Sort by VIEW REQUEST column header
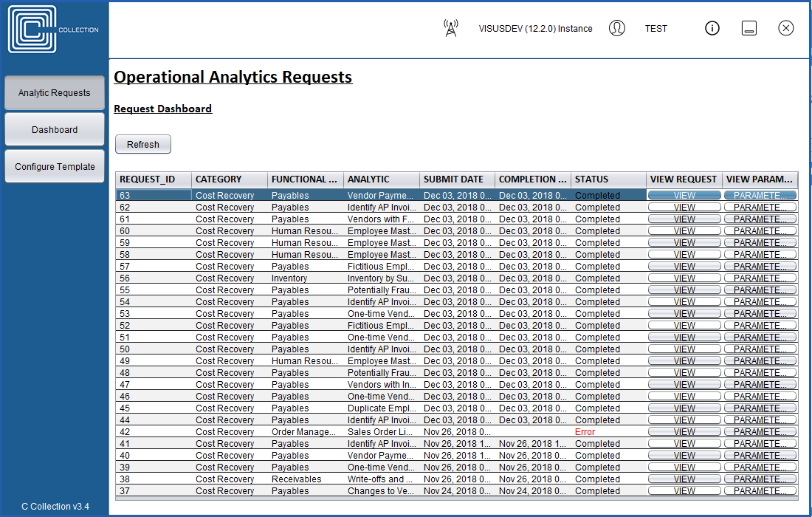The width and height of the screenshot is (812, 517). [684, 179]
